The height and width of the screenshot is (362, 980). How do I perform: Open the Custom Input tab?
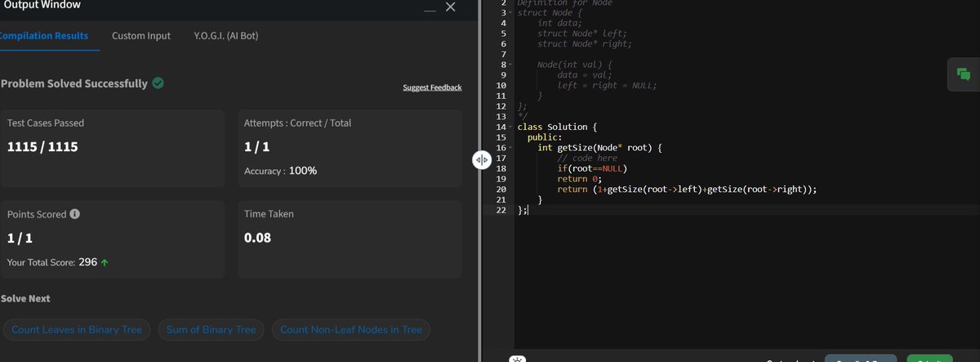tap(141, 36)
